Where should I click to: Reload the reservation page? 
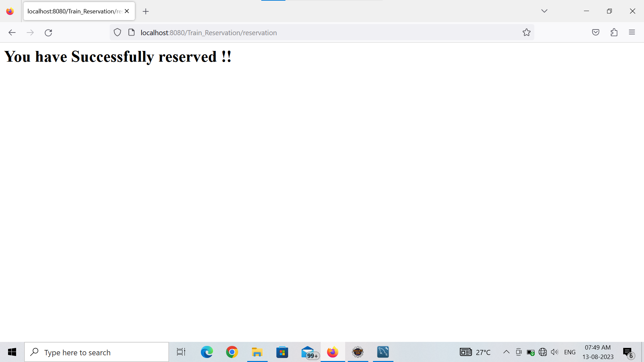pyautogui.click(x=48, y=33)
